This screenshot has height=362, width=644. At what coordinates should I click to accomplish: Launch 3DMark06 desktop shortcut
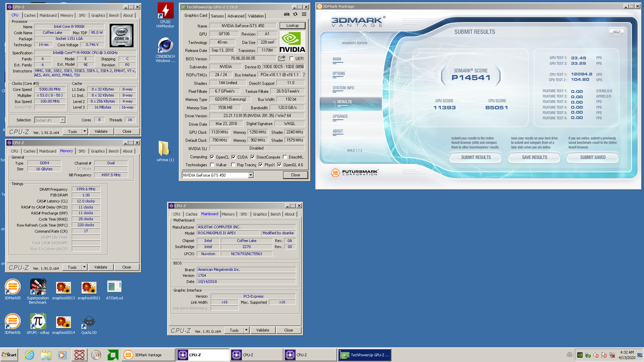[12, 324]
